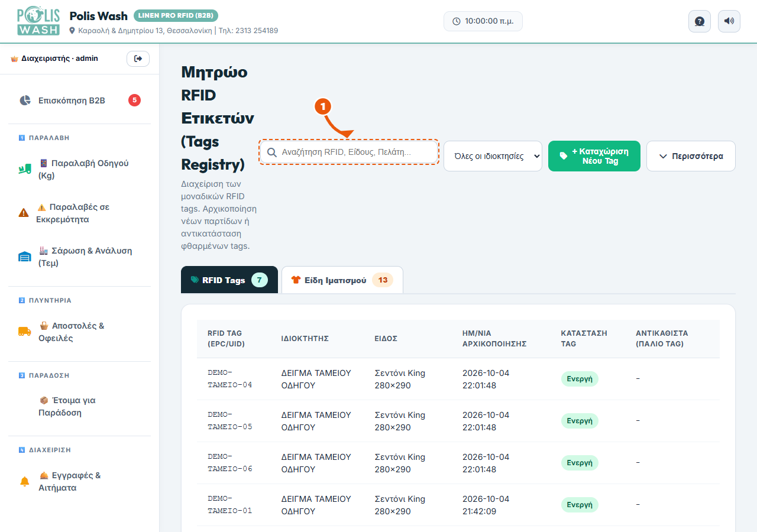This screenshot has width=757, height=532.
Task: Click the tag icon on Καταχώριση Νέου Tag
Action: (x=564, y=156)
